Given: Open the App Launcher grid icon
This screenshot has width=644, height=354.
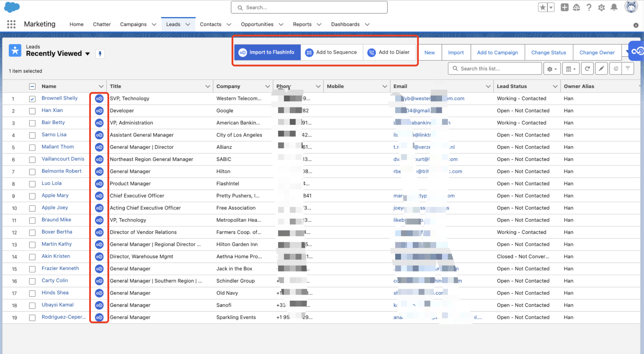Looking at the screenshot, I should click(x=11, y=24).
